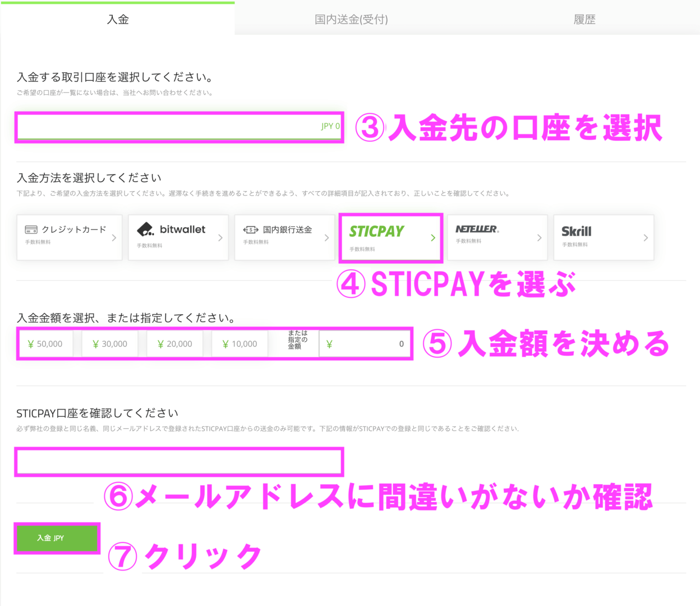Click the STICPAY email confirmation field
700x606 pixels.
click(179, 462)
